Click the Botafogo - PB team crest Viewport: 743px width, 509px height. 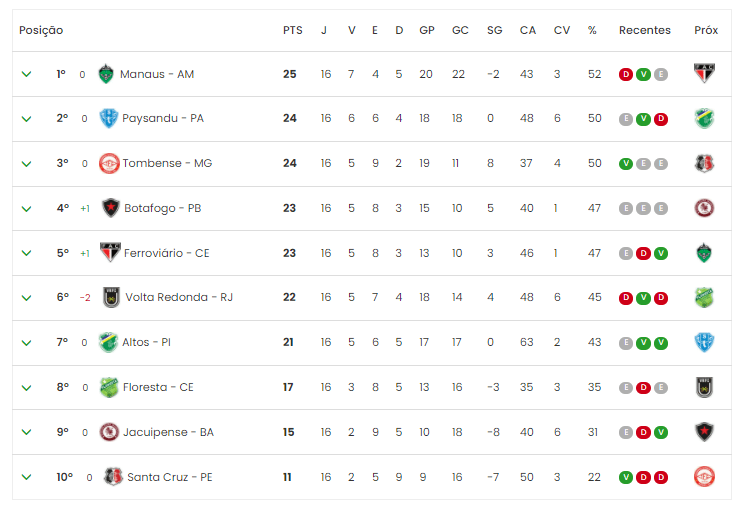[110, 208]
